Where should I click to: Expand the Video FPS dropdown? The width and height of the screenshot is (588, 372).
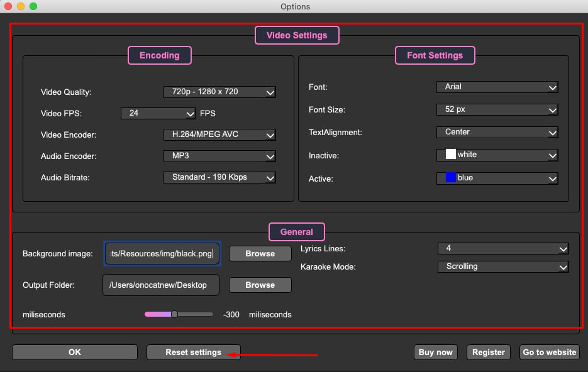tap(158, 114)
